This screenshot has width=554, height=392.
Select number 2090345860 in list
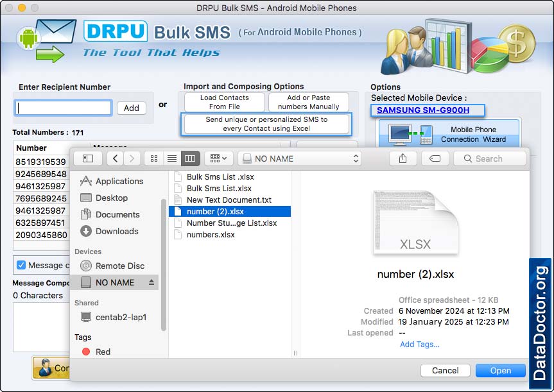click(41, 235)
